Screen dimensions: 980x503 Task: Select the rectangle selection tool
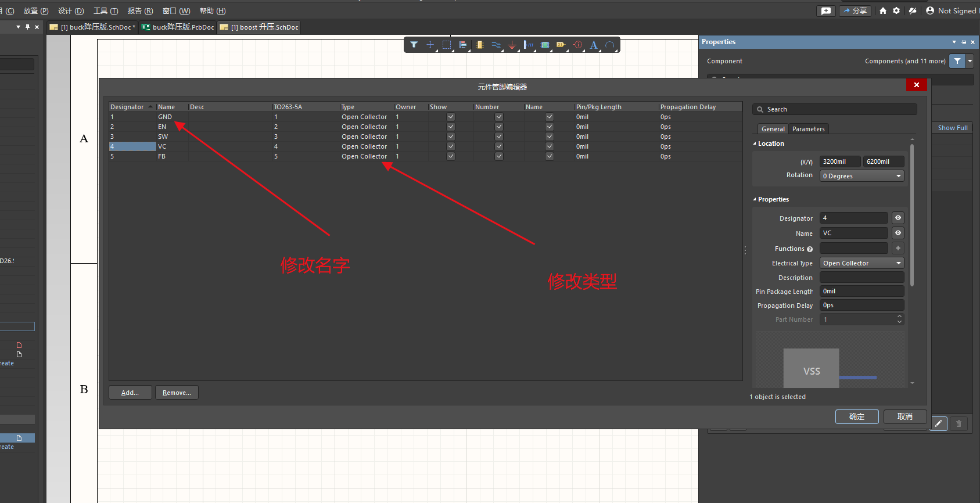pos(447,45)
